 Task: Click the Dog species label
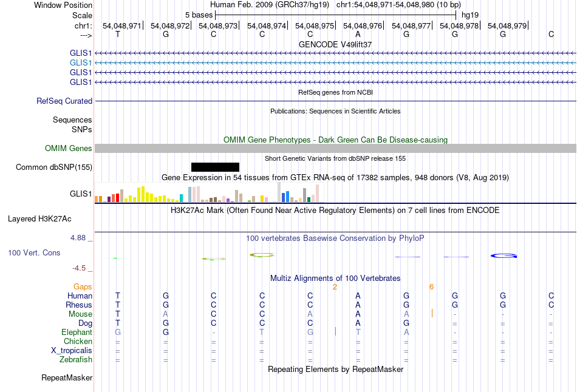(86, 323)
